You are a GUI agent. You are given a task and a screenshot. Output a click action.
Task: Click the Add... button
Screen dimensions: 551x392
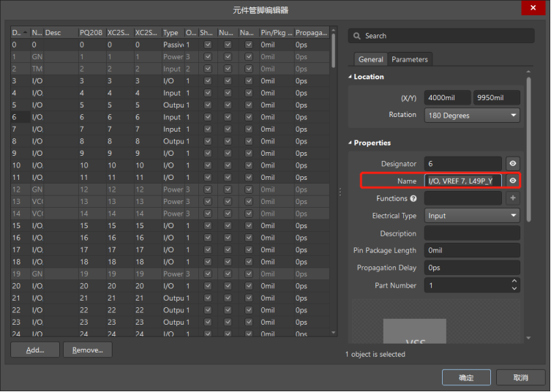tap(35, 350)
